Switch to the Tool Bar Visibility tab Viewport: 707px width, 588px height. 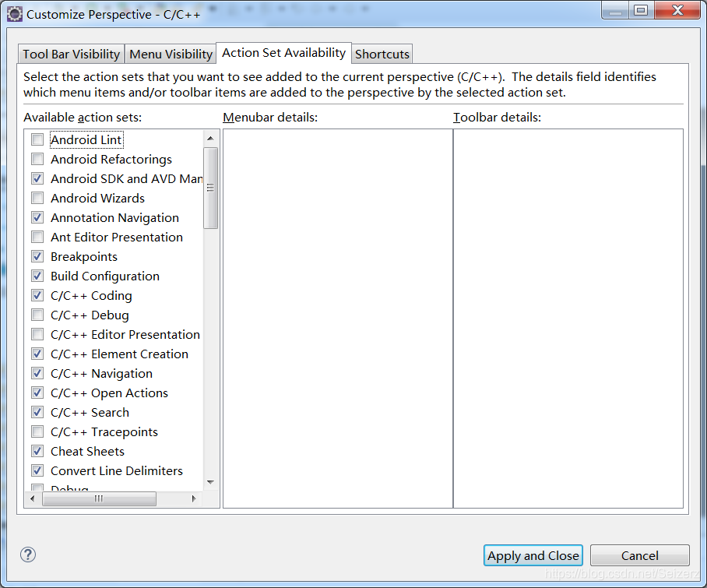click(x=71, y=54)
